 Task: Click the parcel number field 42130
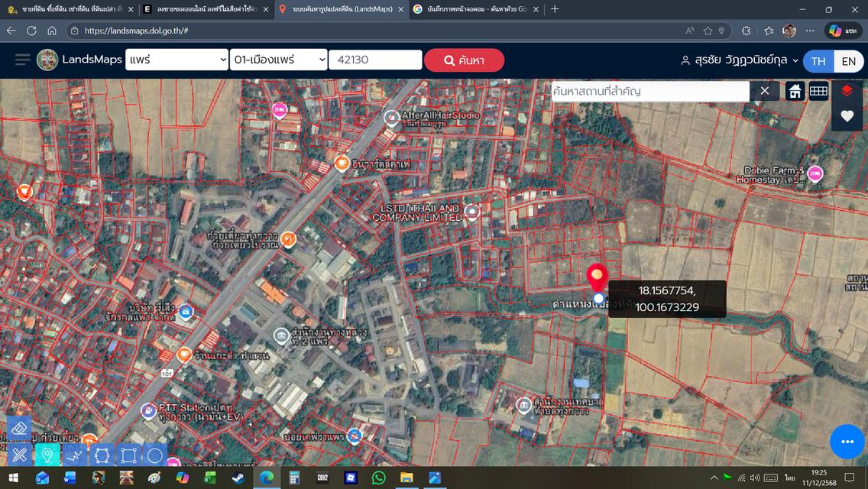[374, 60]
